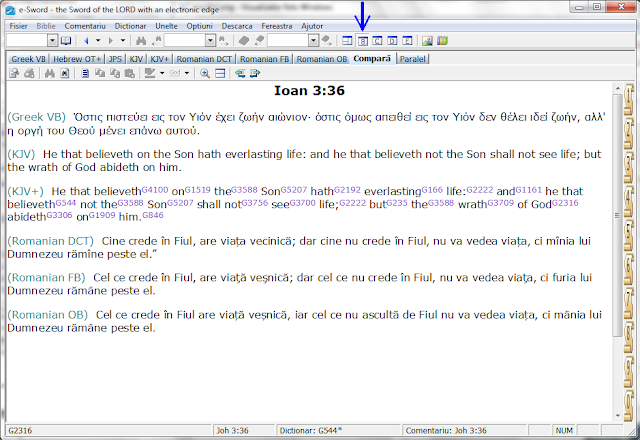The width and height of the screenshot is (640, 440).
Task: Toggle the Dictionary 'D' layout view
Action: tap(392, 40)
